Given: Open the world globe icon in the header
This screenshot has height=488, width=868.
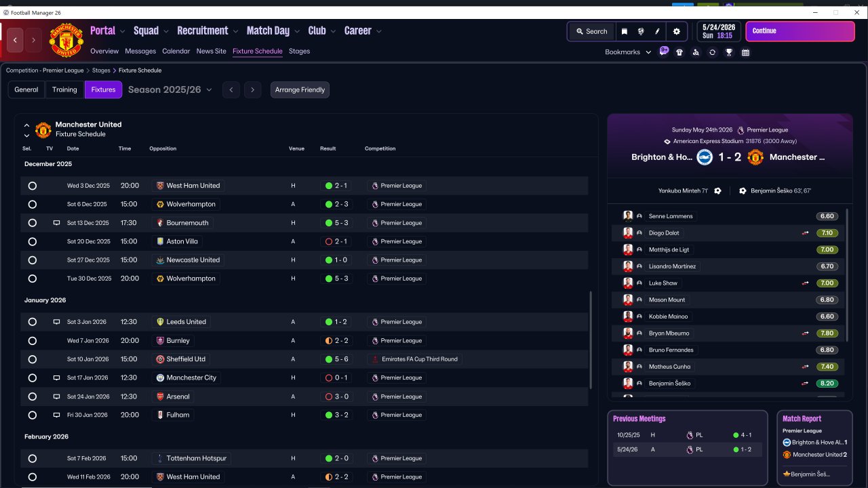Looking at the screenshot, I should click(641, 31).
